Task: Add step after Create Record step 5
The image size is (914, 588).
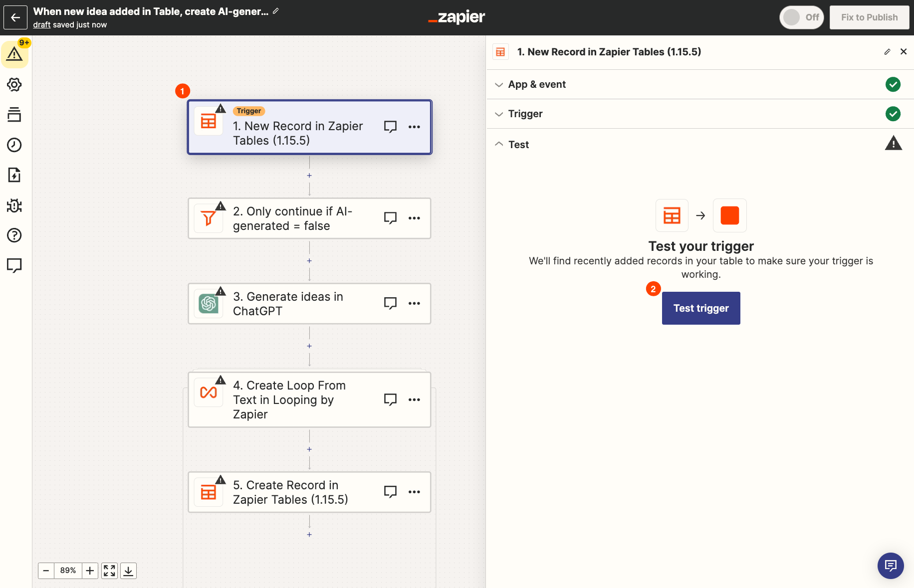Action: [x=309, y=535]
